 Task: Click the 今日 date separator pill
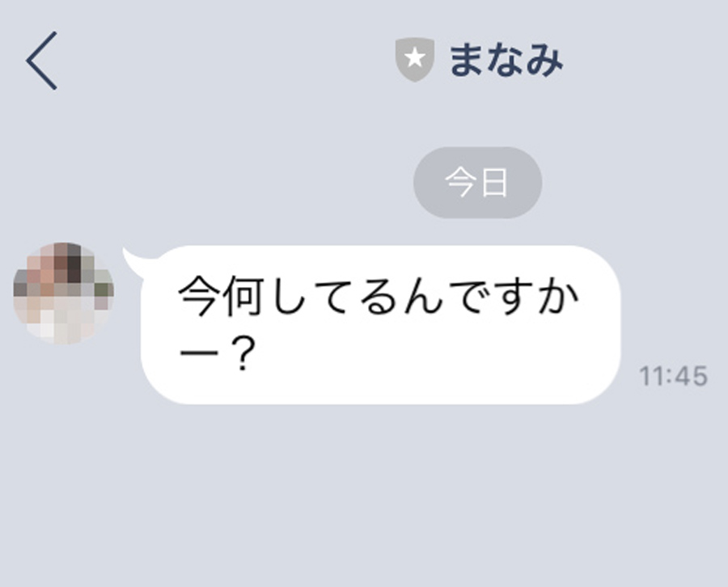[477, 183]
